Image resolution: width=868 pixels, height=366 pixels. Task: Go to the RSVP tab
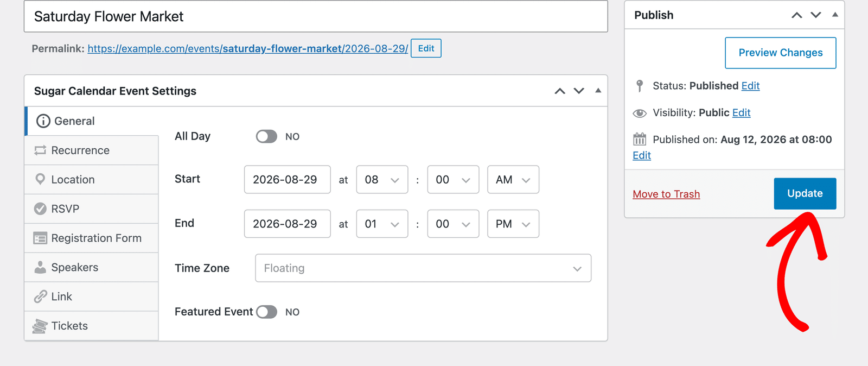(91, 209)
